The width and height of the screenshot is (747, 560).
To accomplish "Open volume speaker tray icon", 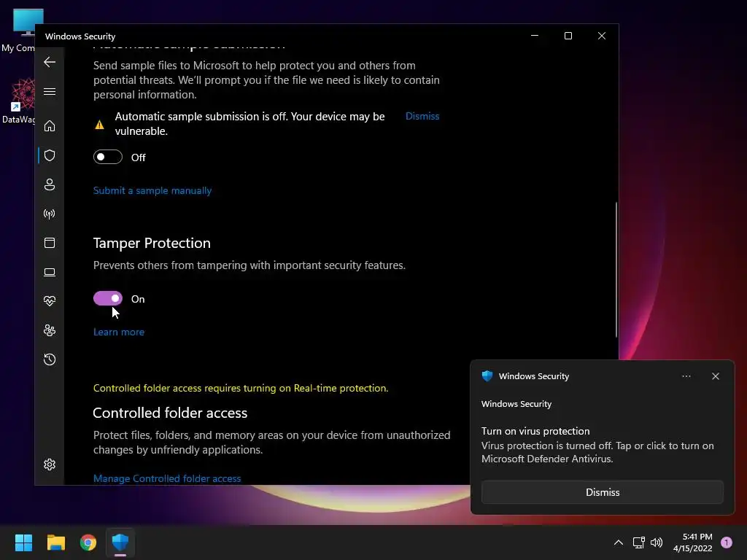I will click(657, 542).
